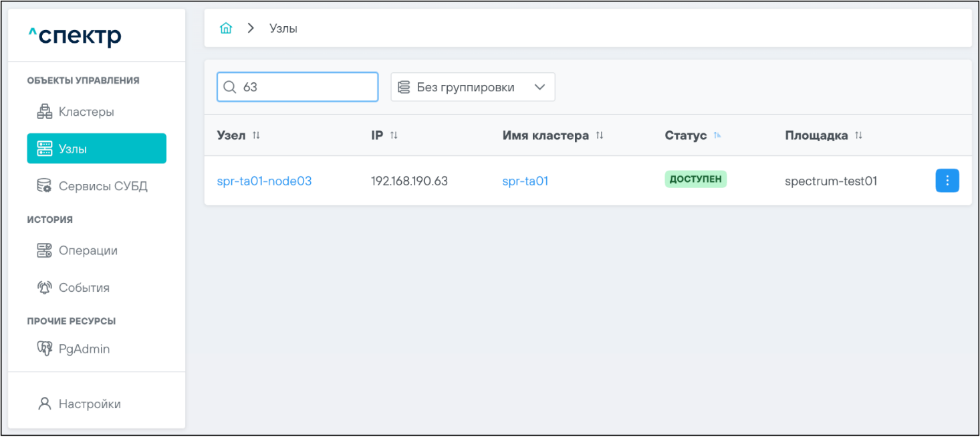Sort the table by Узел column
Screen dimensions: 980x437
(x=256, y=136)
